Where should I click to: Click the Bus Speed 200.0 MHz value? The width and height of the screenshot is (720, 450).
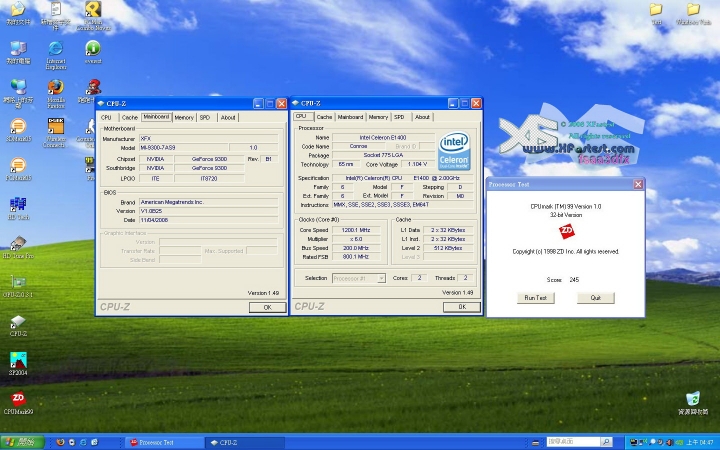pyautogui.click(x=356, y=248)
